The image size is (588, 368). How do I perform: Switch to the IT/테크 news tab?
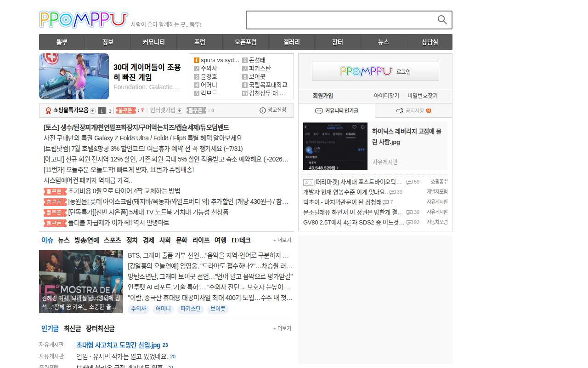[x=241, y=240]
